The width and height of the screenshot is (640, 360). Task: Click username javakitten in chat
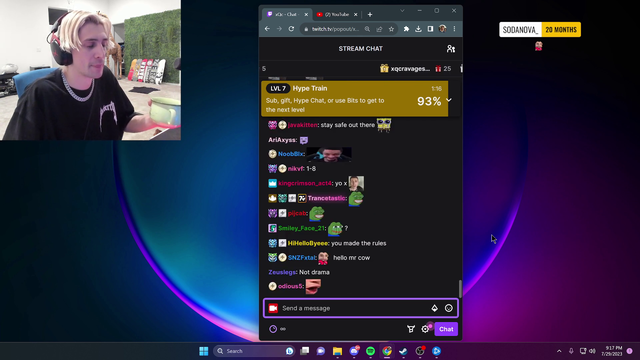(302, 125)
